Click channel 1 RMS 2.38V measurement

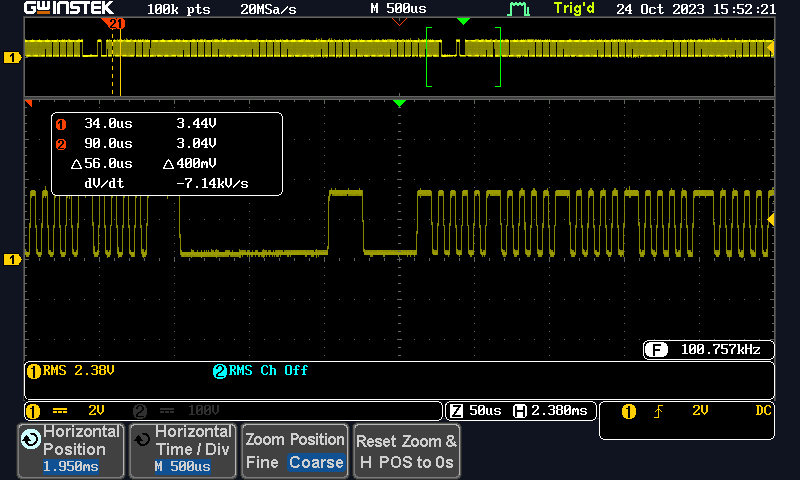70,371
